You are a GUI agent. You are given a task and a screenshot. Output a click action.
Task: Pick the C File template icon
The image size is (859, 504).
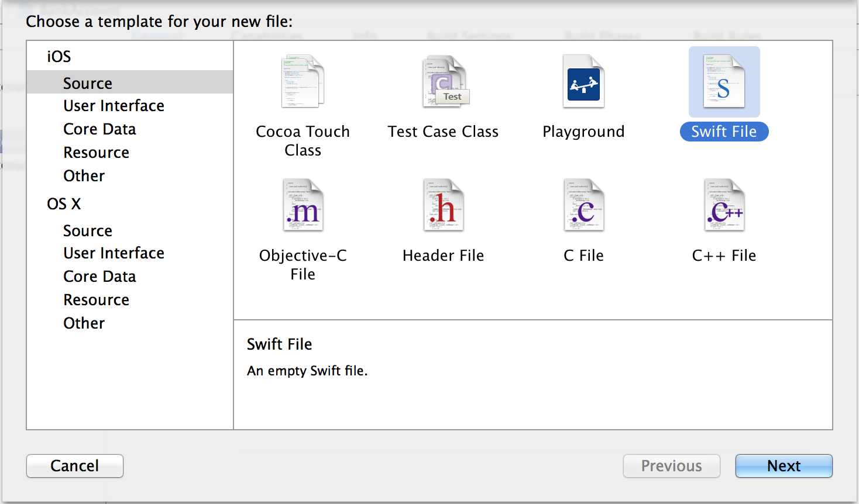pos(583,206)
